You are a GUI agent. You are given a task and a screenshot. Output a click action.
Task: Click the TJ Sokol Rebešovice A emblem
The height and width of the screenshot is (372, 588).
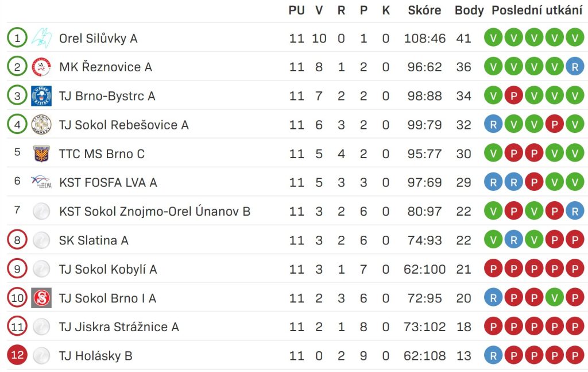coord(41,125)
